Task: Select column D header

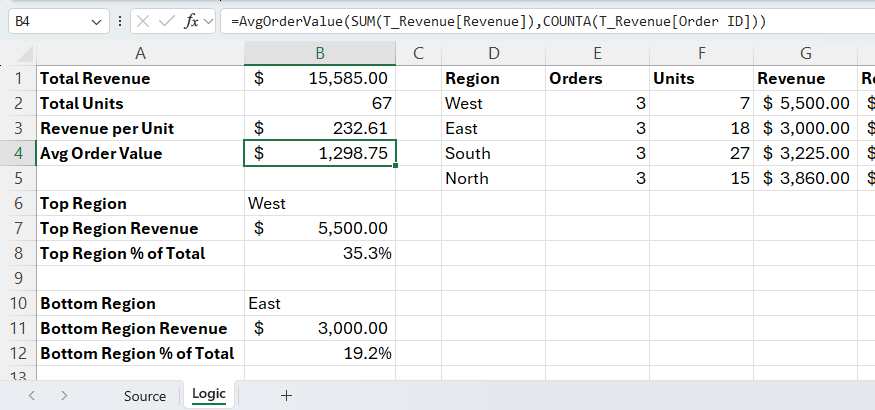Action: [493, 54]
